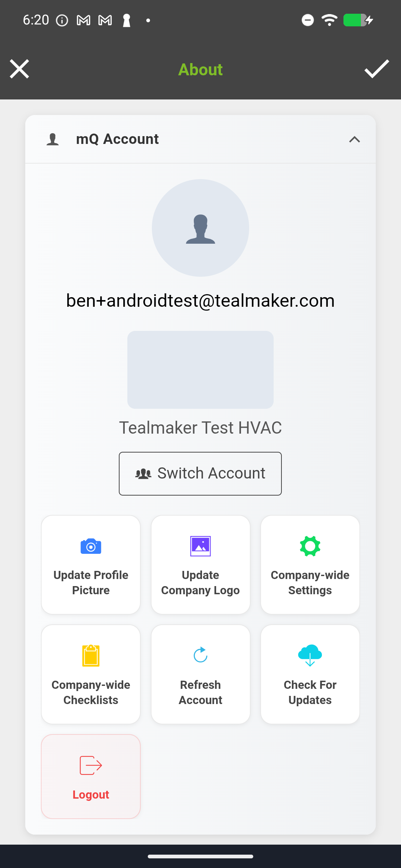Collapse the mQ Account section chevron
This screenshot has height=868, width=401.
click(355, 139)
